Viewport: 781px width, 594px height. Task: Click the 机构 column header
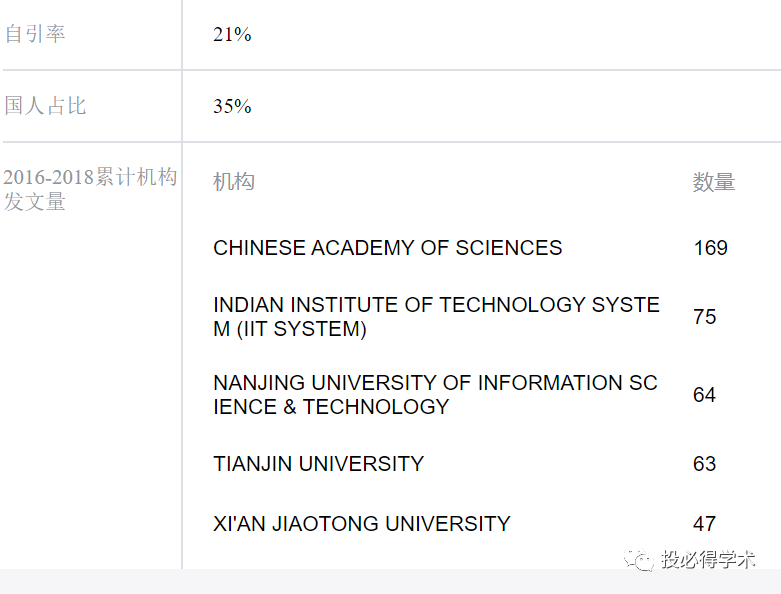click(x=234, y=182)
